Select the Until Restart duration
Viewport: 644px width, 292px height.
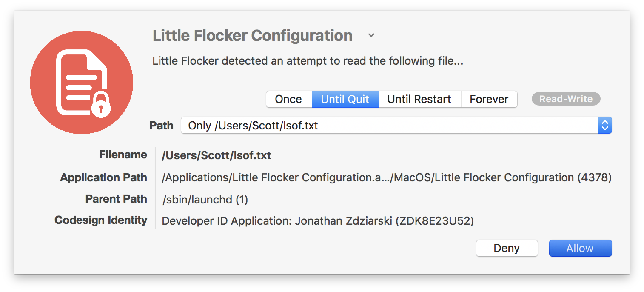(x=419, y=99)
